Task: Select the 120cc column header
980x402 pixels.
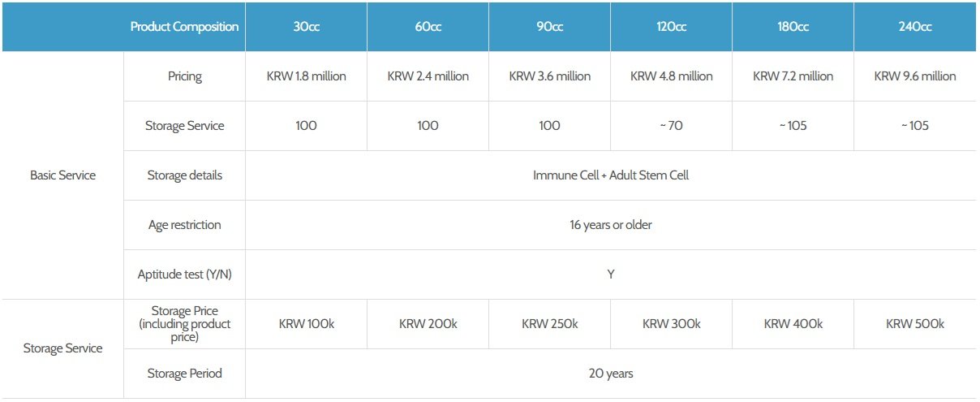Action: click(x=671, y=26)
